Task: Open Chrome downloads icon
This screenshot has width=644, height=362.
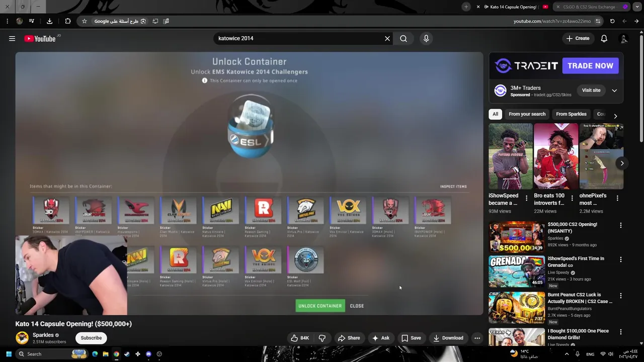Action: tap(49, 21)
